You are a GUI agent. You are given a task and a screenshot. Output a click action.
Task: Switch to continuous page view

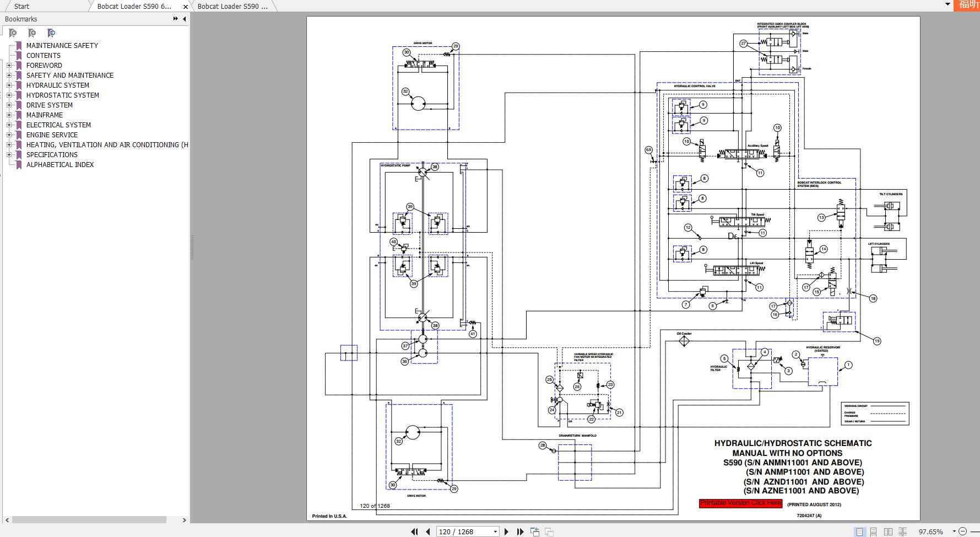874,531
